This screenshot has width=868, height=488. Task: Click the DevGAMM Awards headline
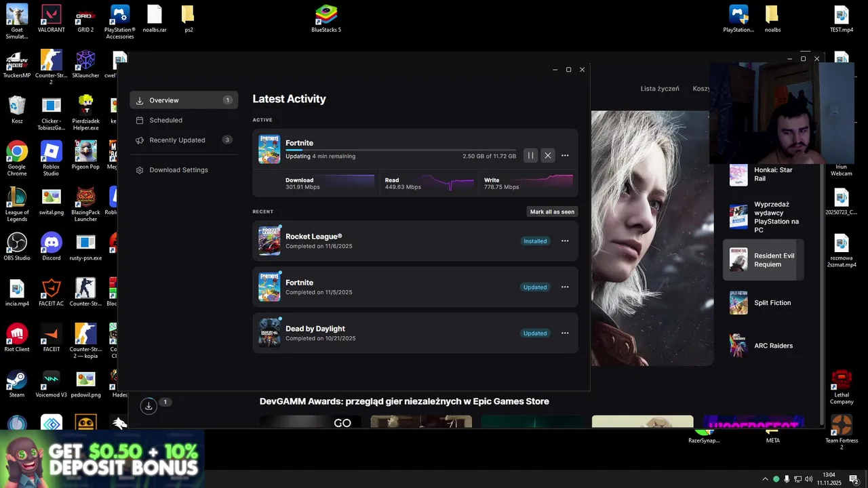point(404,401)
